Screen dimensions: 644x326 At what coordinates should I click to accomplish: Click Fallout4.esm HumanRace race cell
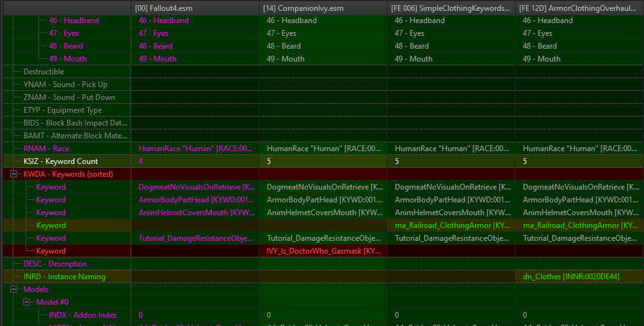[x=195, y=149]
